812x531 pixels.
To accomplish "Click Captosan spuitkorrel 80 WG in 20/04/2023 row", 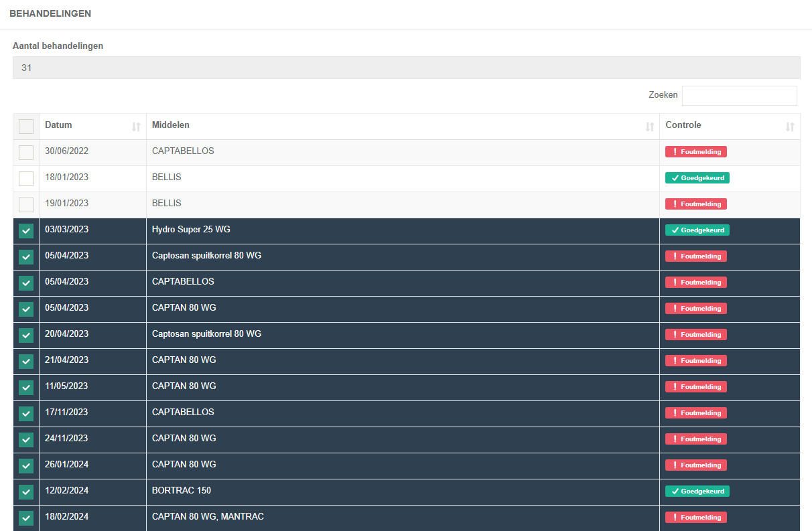I will 206,334.
